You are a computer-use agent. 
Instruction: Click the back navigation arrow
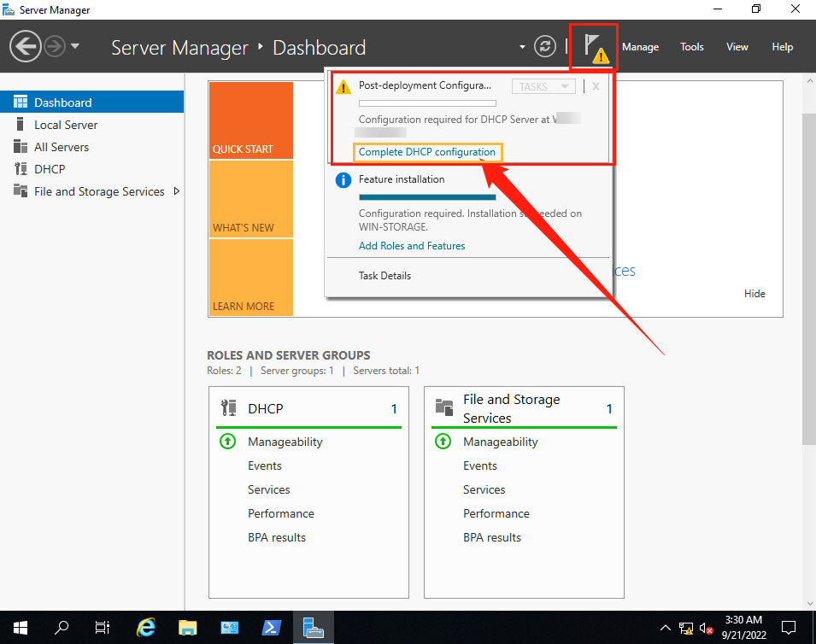26,47
